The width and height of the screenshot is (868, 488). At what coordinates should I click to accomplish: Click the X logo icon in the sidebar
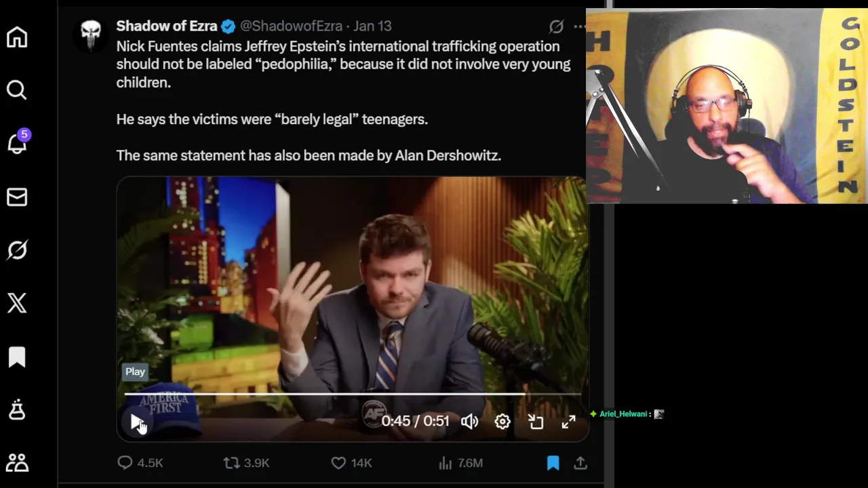pyautogui.click(x=17, y=303)
